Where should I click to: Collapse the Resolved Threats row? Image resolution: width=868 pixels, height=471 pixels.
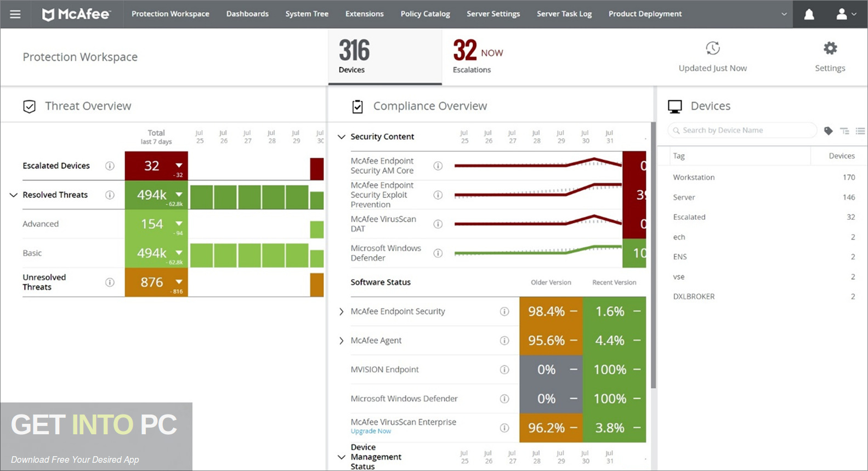(x=14, y=195)
